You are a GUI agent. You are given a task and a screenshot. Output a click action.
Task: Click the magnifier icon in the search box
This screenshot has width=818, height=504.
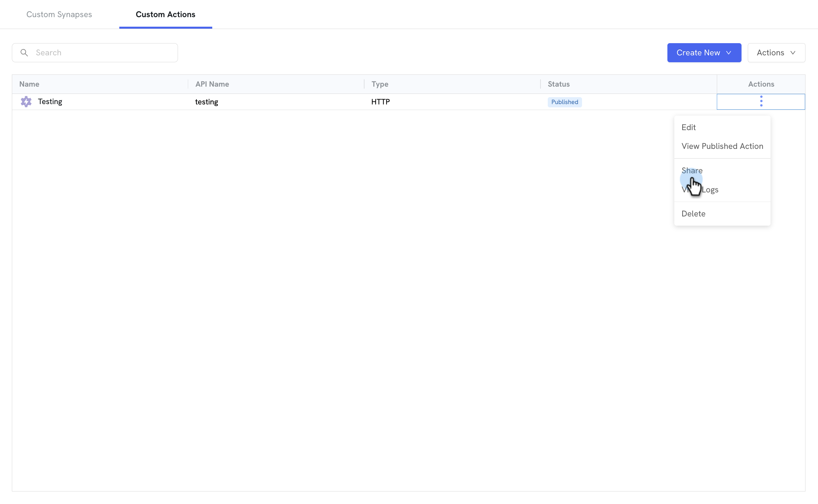(x=24, y=53)
